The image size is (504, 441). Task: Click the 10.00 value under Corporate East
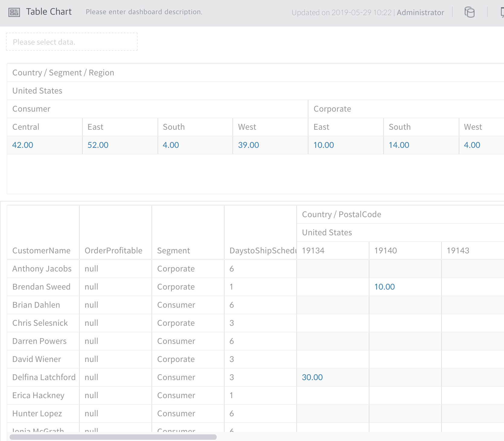[324, 145]
